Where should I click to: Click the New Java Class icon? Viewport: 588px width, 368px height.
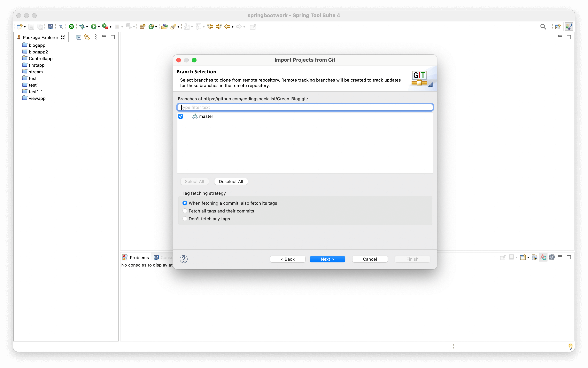(151, 27)
